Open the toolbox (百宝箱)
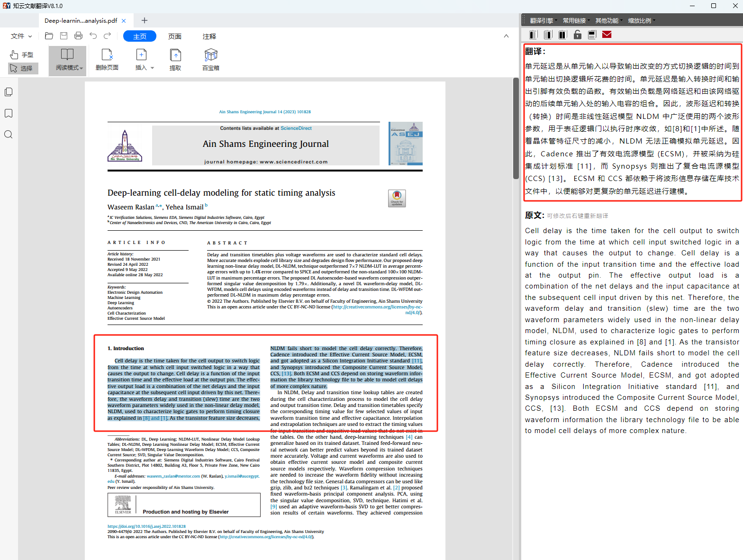This screenshot has width=743, height=560. click(x=211, y=61)
